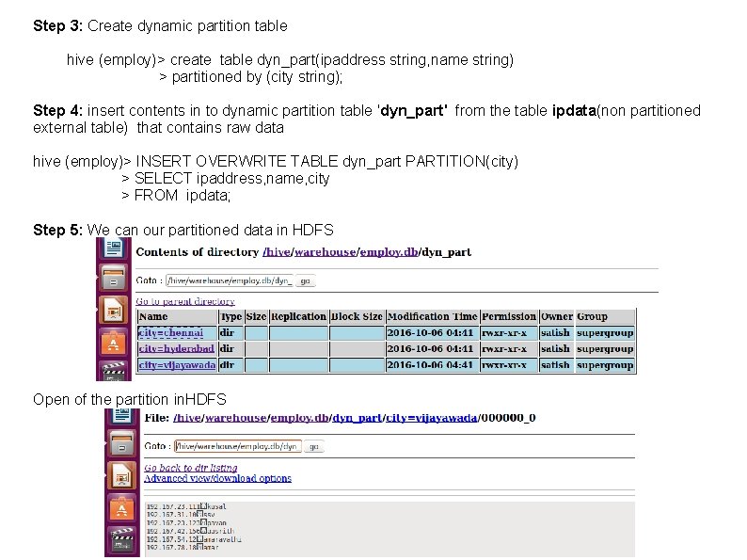Click the Type column header
The width and height of the screenshot is (747, 560).
click(x=231, y=316)
